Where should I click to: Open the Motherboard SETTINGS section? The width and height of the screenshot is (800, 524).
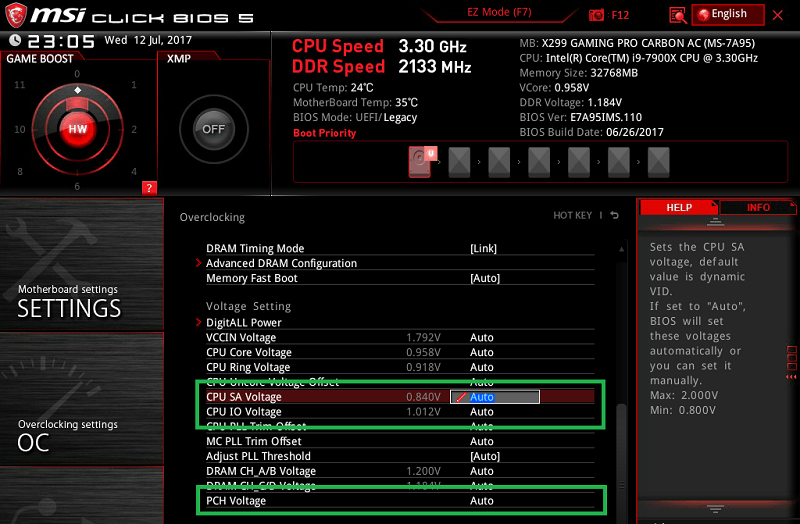click(82, 264)
